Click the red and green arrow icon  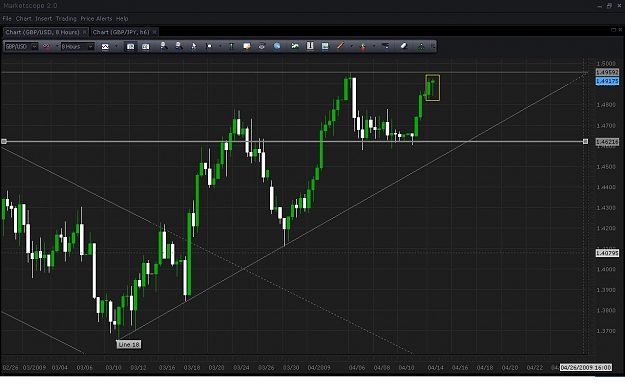click(x=363, y=47)
